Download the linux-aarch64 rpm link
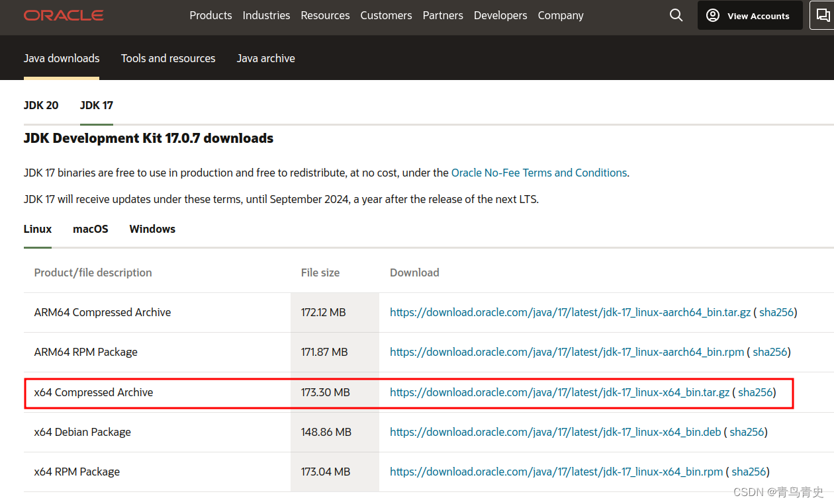Screen dimensions: 834x504 [x=567, y=352]
